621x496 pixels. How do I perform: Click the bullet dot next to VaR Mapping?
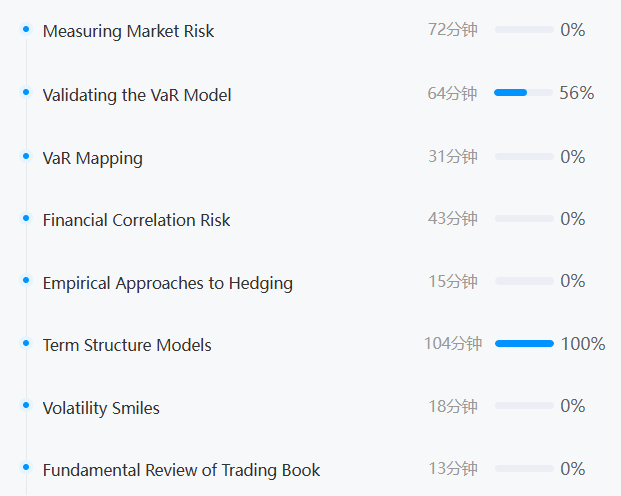click(x=26, y=155)
